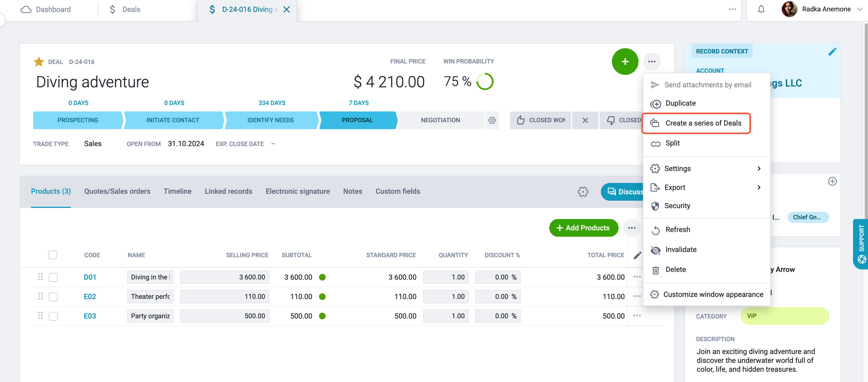
Task: Open tab settings gear beside Discuss button
Action: click(583, 192)
